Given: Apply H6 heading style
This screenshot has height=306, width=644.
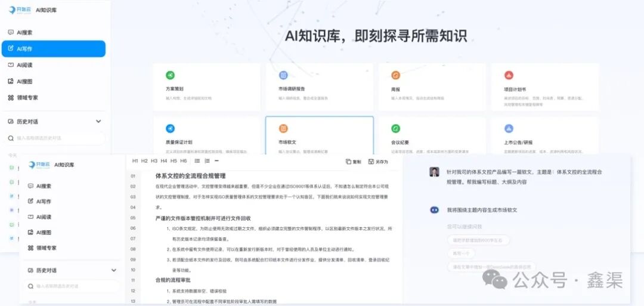Looking at the screenshot, I should (x=183, y=161).
